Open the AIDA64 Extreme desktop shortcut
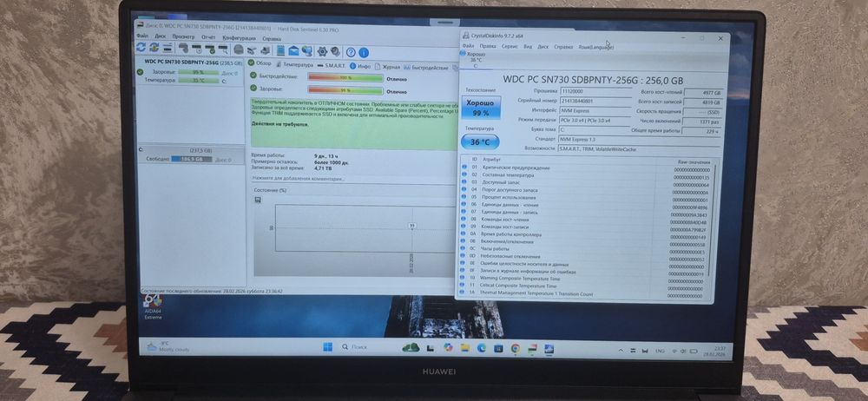868x401 pixels. click(153, 307)
